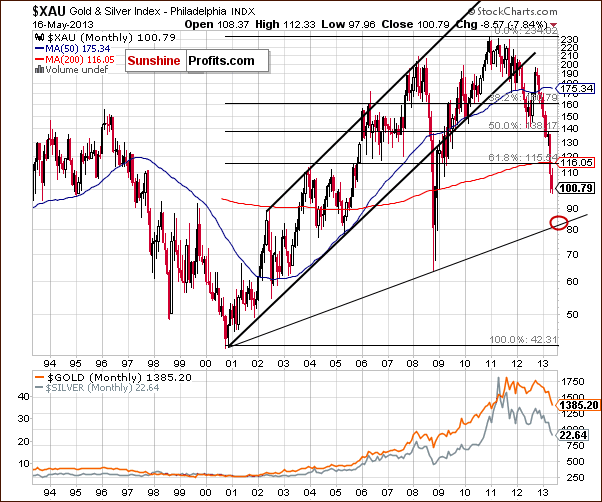
Task: Click the gray 22.64 silver price tag
Action: tap(574, 435)
